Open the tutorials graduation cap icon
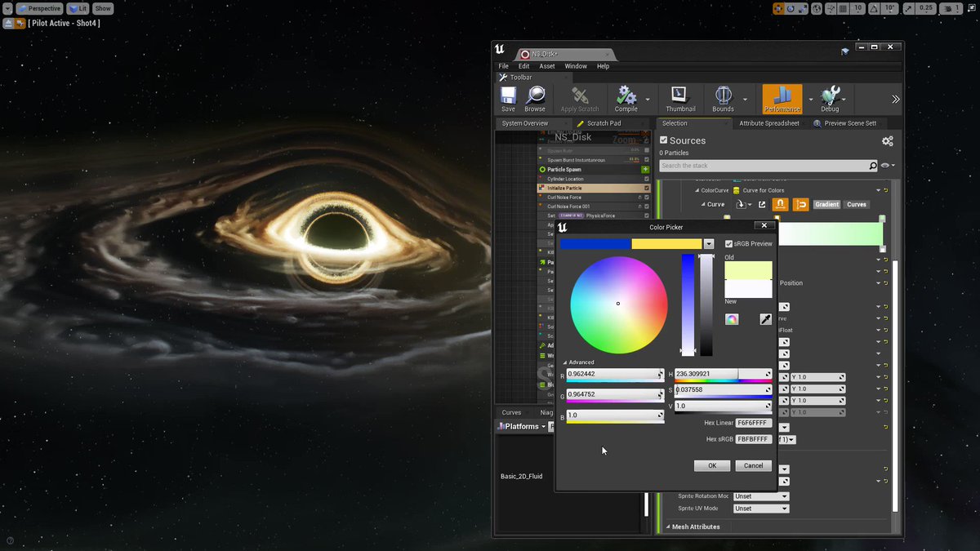 click(x=845, y=51)
